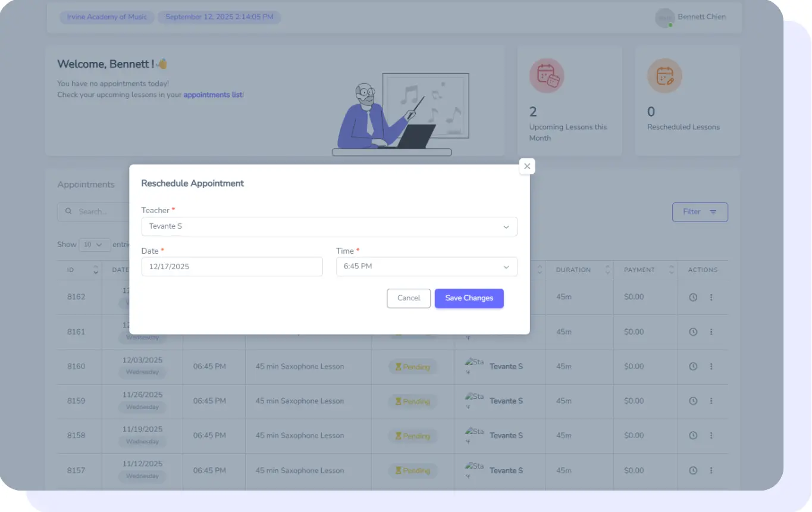This screenshot has width=812, height=512.
Task: Expand the Show entries count dropdown
Action: pos(95,245)
